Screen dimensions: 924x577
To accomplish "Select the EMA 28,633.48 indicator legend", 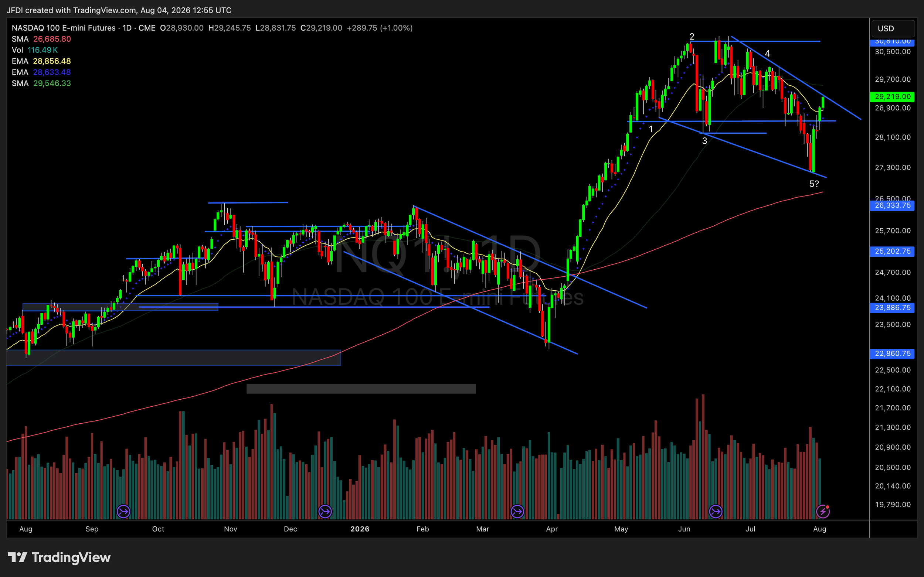I will tap(41, 72).
